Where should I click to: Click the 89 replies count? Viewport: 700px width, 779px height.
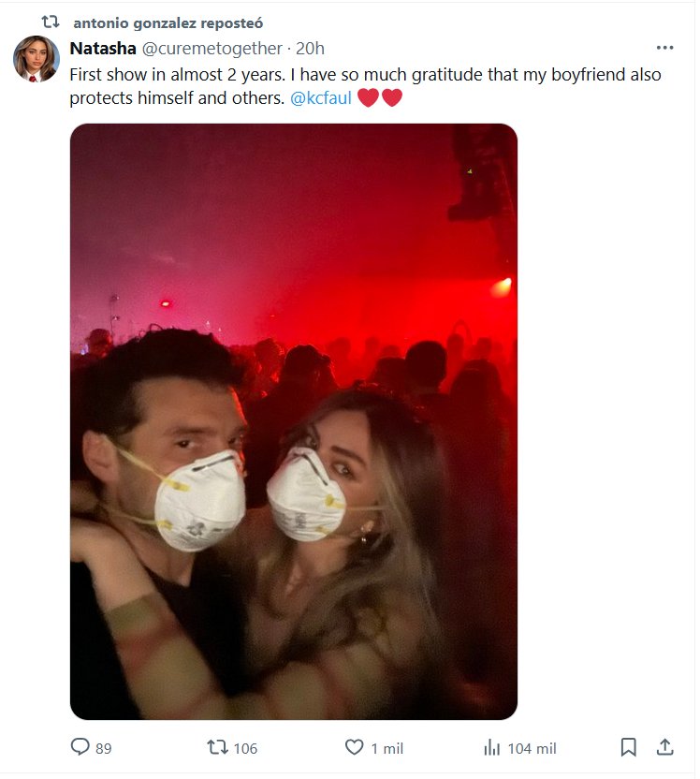(103, 749)
